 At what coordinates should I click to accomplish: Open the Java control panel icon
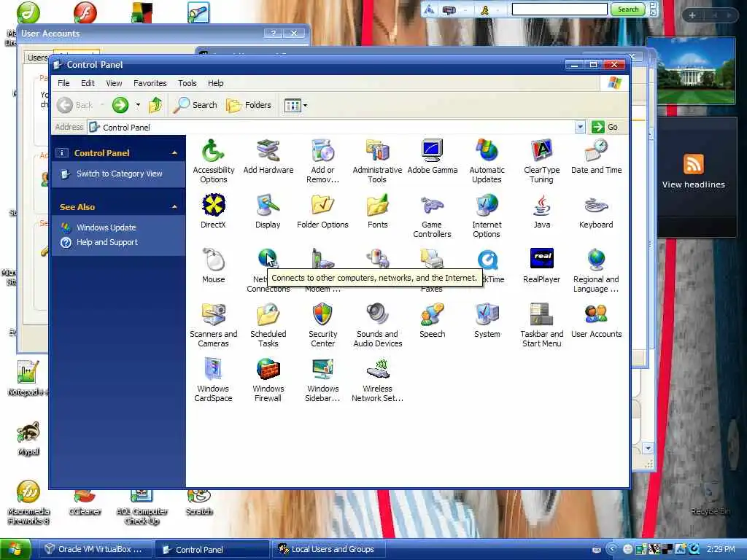coord(541,211)
